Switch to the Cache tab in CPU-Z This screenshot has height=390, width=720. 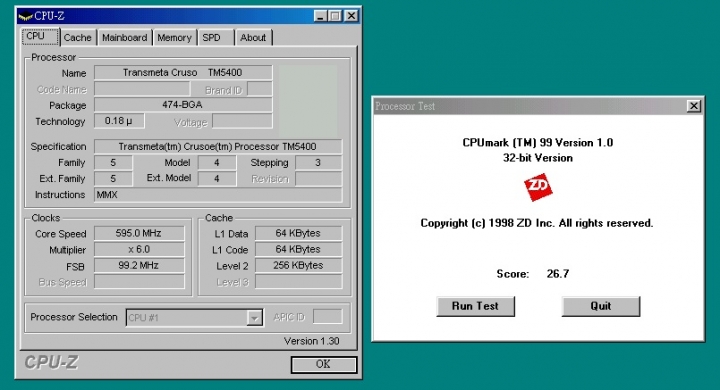point(78,38)
